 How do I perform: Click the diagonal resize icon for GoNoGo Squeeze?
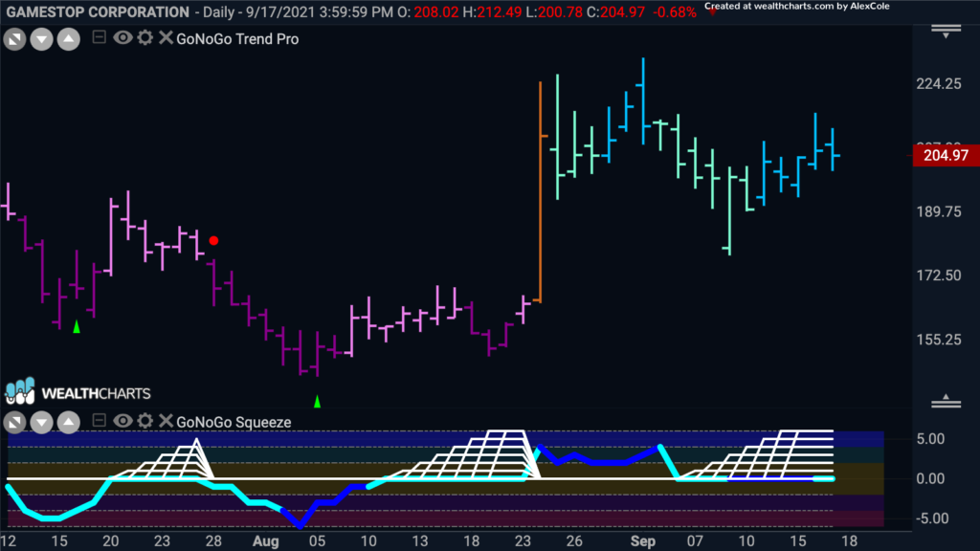point(15,423)
